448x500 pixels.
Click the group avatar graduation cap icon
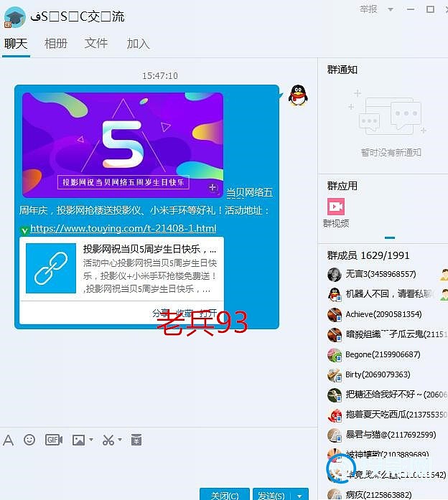(14, 17)
